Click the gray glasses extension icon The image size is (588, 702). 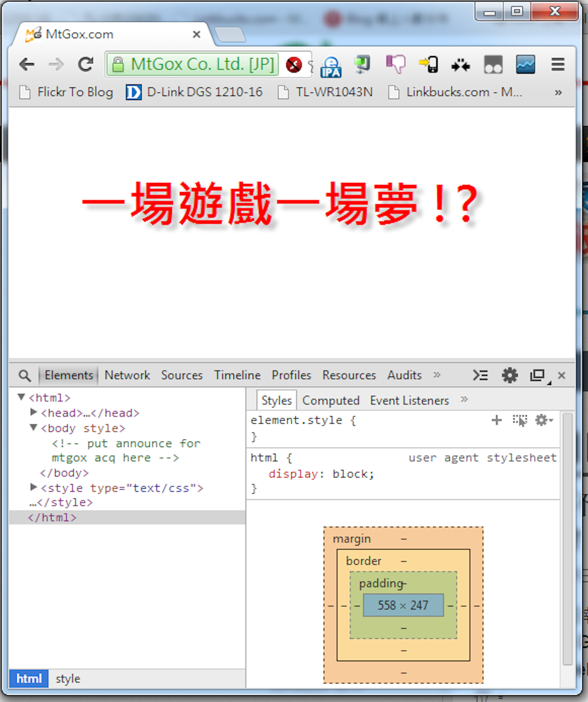coord(493,64)
